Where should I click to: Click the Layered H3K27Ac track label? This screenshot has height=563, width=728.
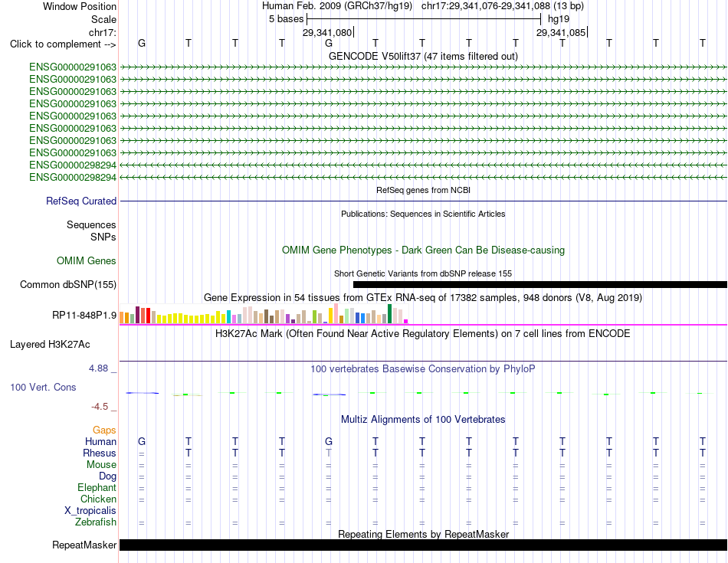point(50,345)
